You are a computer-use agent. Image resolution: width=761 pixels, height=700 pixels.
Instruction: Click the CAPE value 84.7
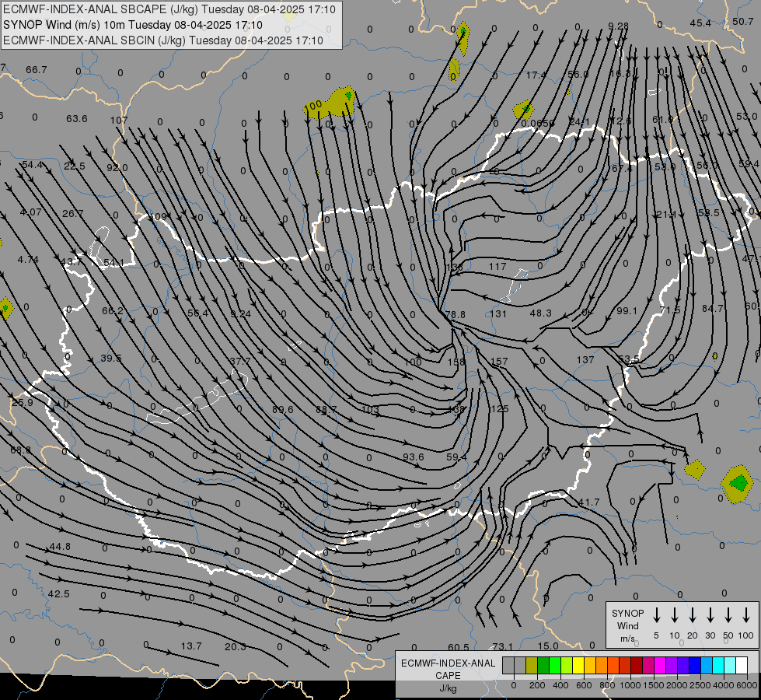[713, 308]
